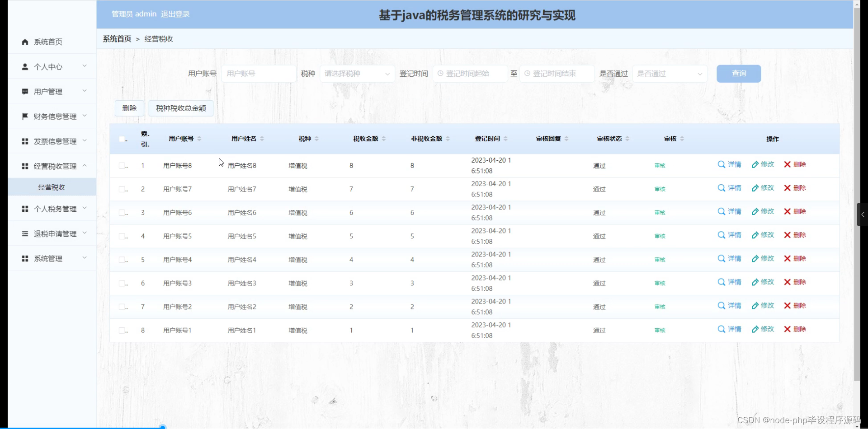Click the grid icon beside 发票信息管理
The height and width of the screenshot is (429, 868).
[x=24, y=141]
